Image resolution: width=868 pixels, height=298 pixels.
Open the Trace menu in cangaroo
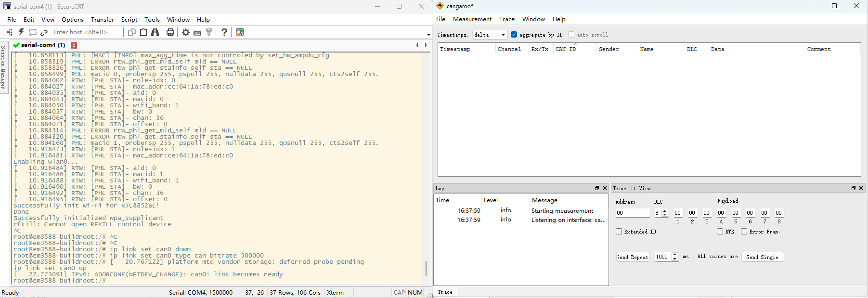[x=507, y=19]
